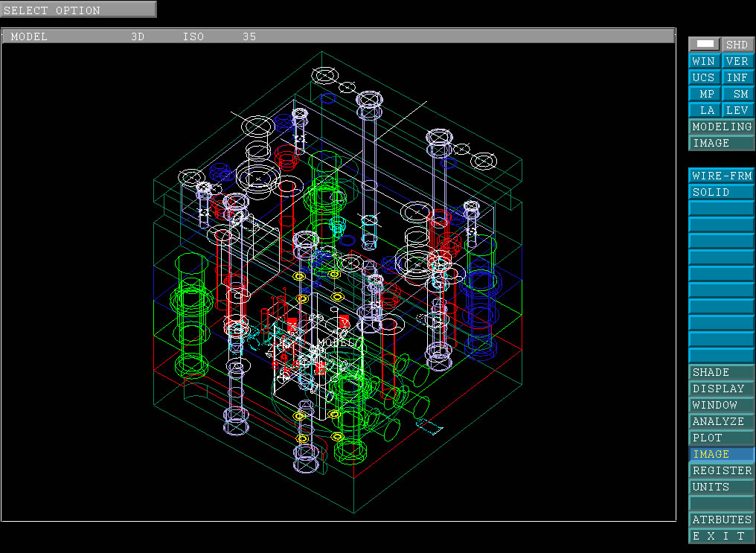Click the SM button

pyautogui.click(x=737, y=94)
